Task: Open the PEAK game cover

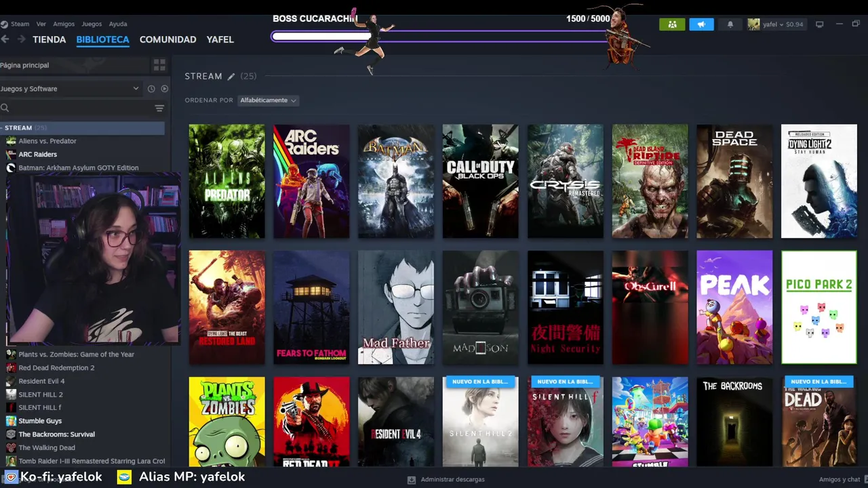Action: 734,308
